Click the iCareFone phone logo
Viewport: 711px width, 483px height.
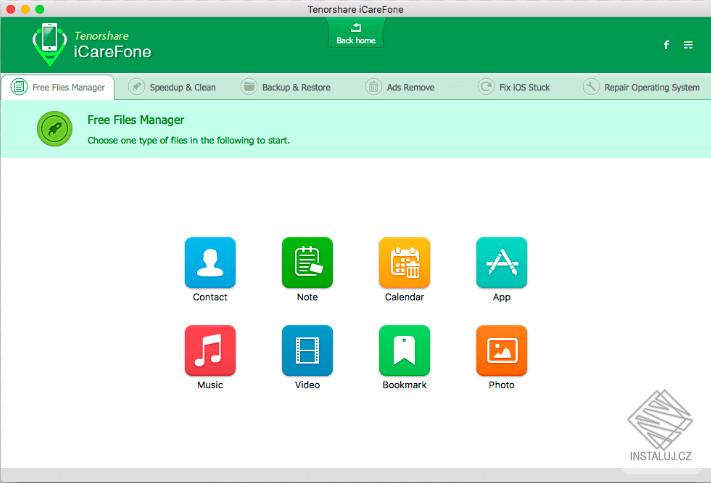tap(49, 44)
